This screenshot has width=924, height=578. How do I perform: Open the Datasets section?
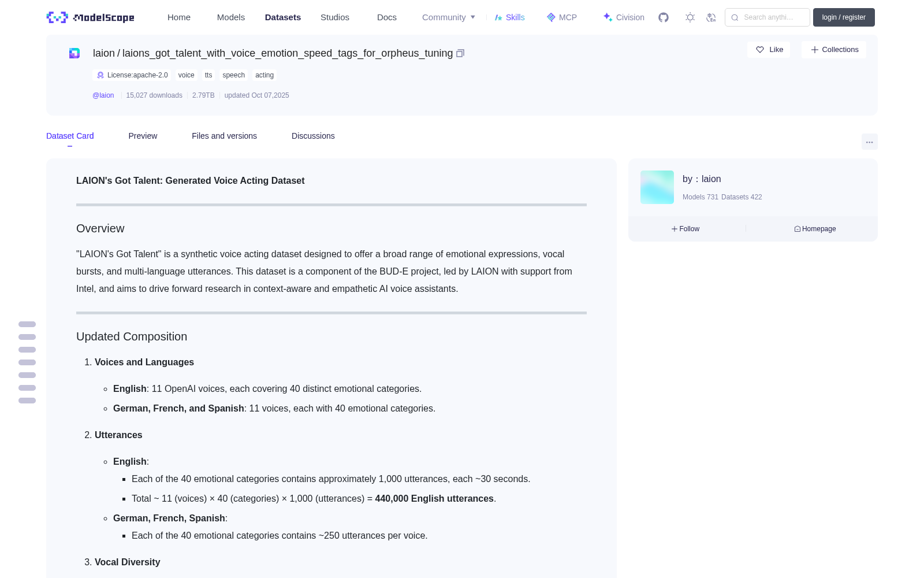click(283, 17)
